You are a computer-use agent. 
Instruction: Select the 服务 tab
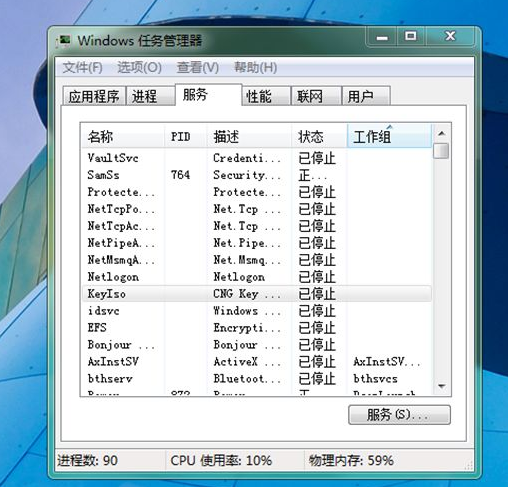pyautogui.click(x=208, y=95)
